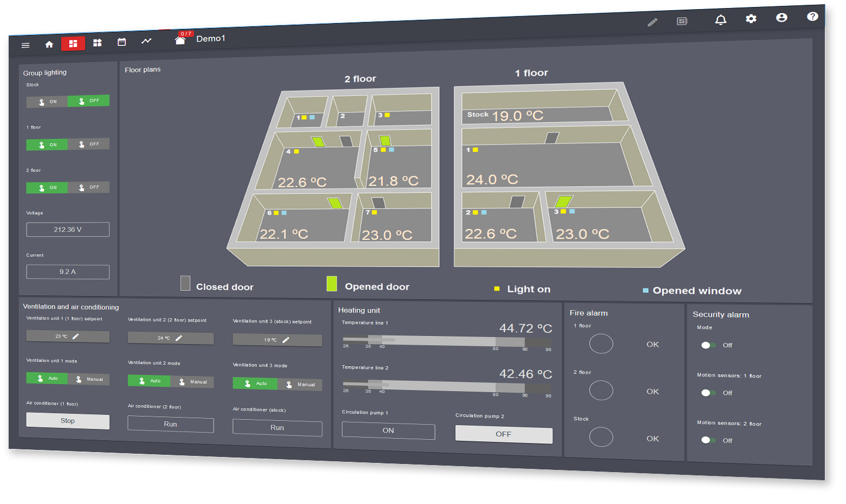Turn ON Stock group lighting
Screen dimensions: 846x504
tap(47, 101)
